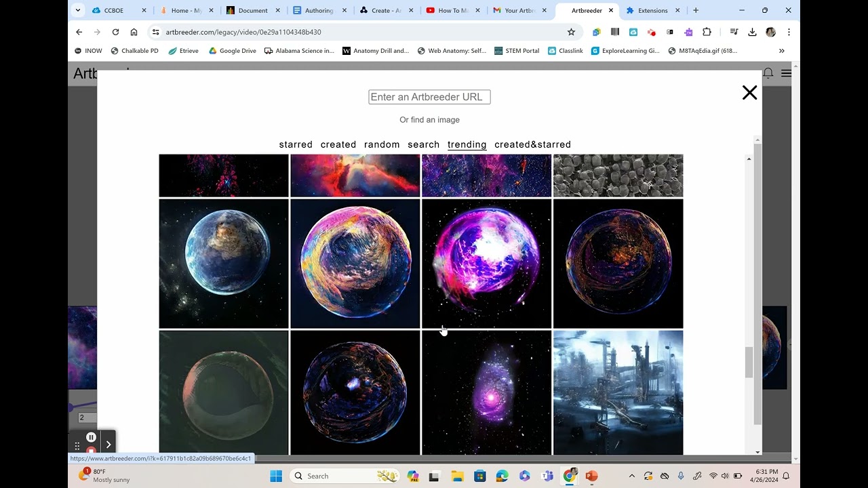This screenshot has height=488, width=868.
Task: Click the image grid scrollbar thumb
Action: pos(749,363)
